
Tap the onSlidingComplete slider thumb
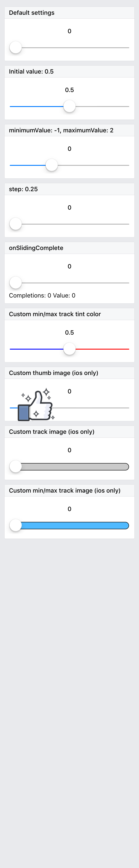(15, 282)
